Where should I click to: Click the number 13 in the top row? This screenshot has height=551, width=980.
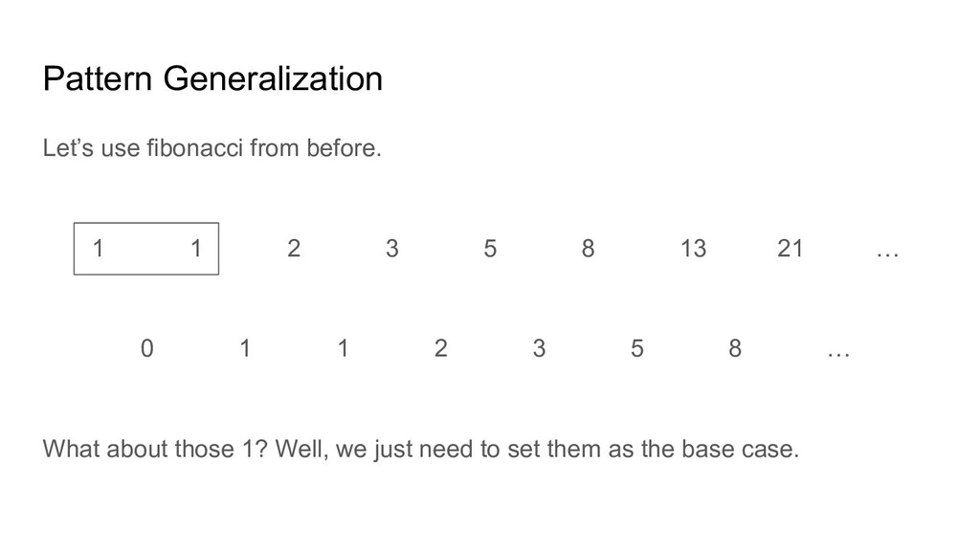(693, 249)
